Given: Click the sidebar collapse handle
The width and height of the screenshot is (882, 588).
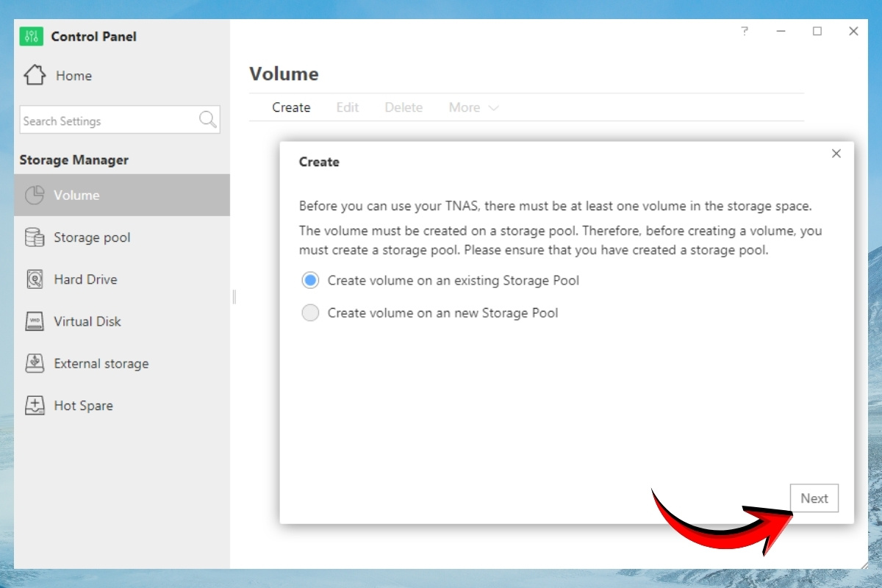Looking at the screenshot, I should click(x=234, y=296).
